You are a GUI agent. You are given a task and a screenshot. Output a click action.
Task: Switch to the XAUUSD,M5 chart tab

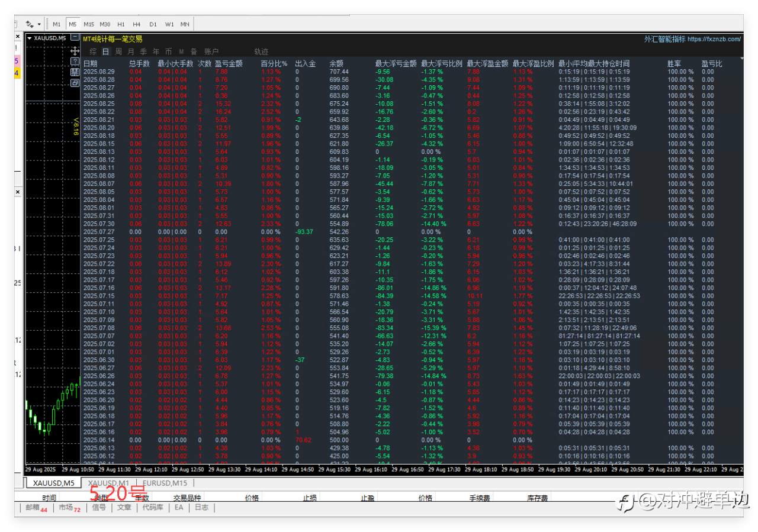(53, 483)
